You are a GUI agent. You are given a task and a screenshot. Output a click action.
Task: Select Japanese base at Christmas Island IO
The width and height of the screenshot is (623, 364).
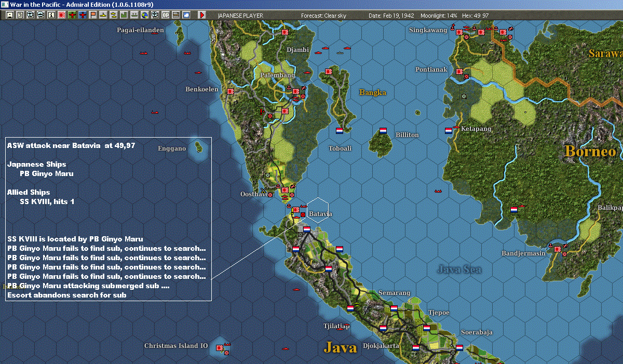219,348
